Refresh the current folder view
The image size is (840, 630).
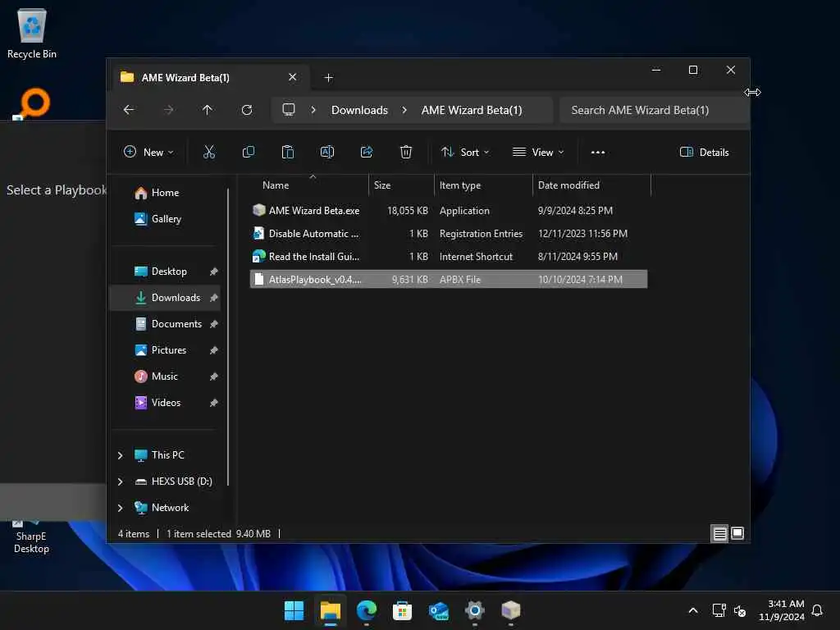coord(247,110)
